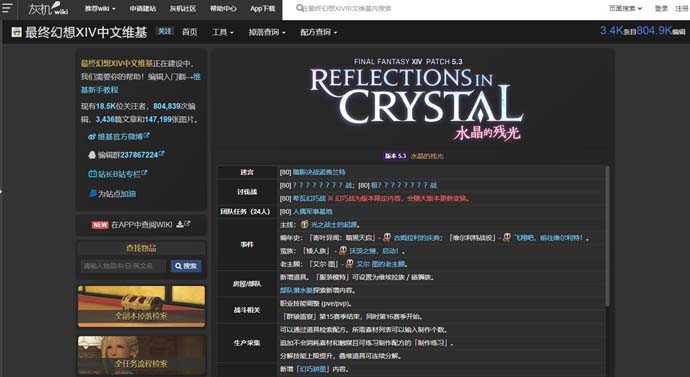This screenshot has width=690, height=377.
Task: Click the 关注 follow button
Action: click(165, 31)
